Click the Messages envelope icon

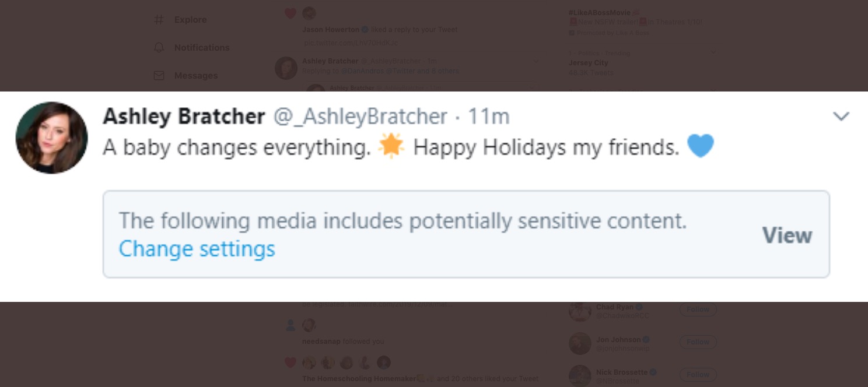tap(159, 75)
